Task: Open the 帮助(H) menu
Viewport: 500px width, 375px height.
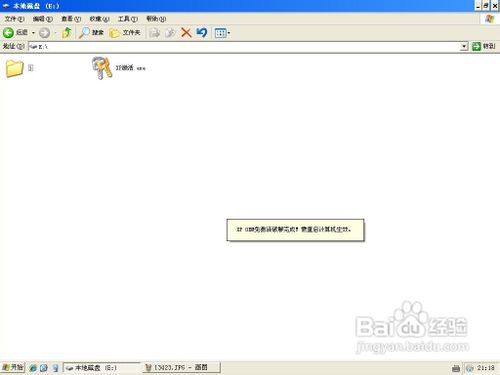Action: click(156, 19)
